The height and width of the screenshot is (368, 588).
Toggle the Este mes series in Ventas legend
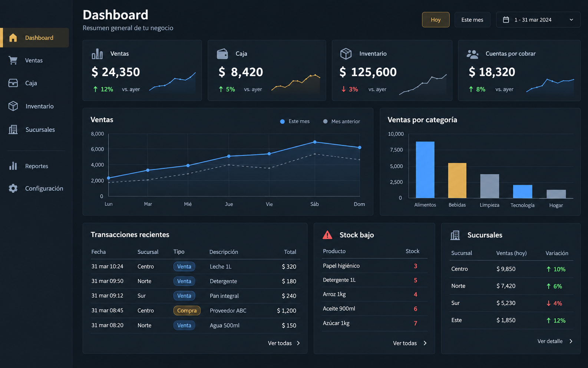[295, 121]
